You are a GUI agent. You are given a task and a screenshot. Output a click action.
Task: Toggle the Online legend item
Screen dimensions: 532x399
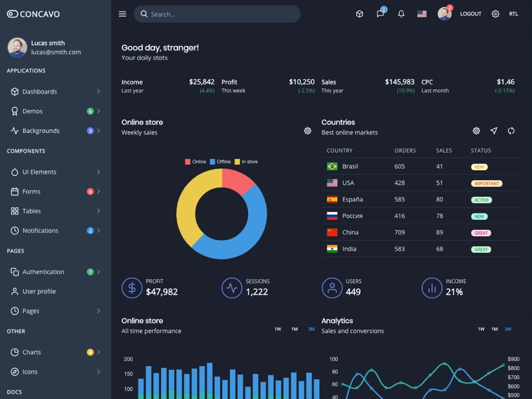pyautogui.click(x=196, y=162)
